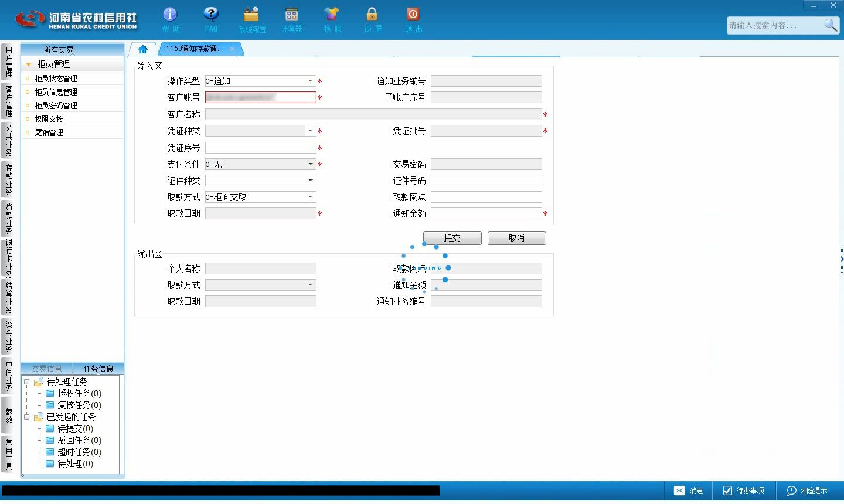Select the 贷款业务 side tab
The width and height of the screenshot is (844, 504).
click(x=9, y=219)
